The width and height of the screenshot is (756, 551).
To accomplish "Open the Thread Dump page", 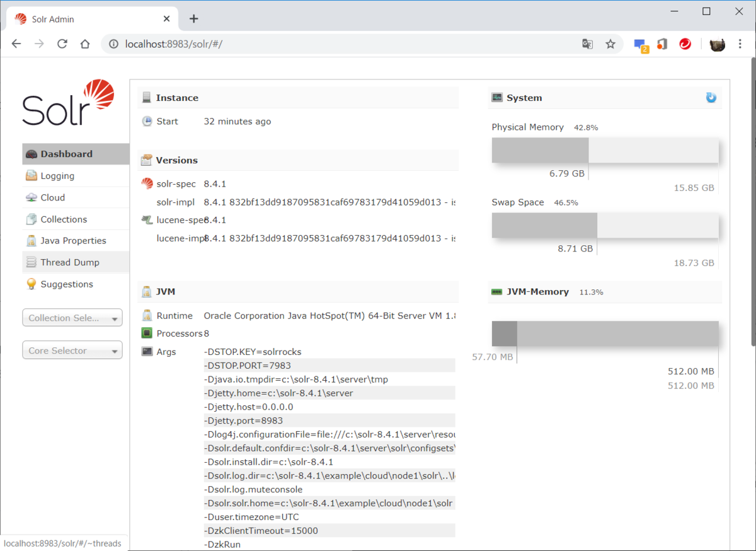I will click(76, 262).
